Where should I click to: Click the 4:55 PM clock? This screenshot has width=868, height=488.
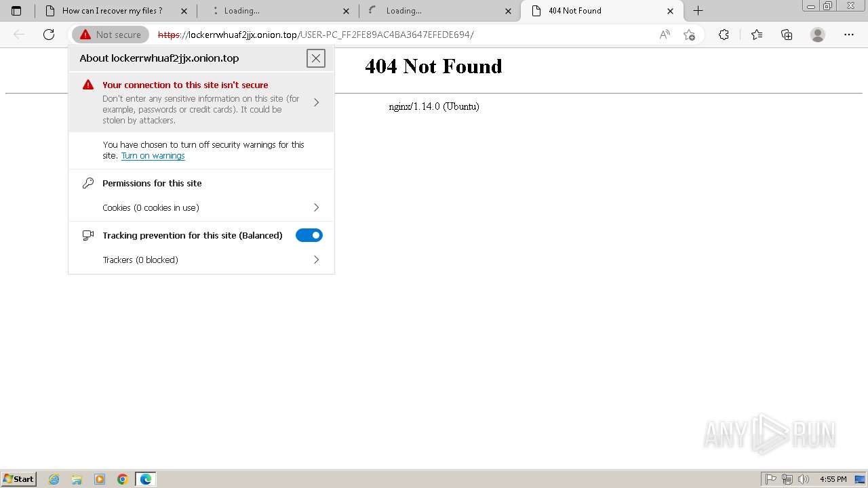[x=833, y=479]
